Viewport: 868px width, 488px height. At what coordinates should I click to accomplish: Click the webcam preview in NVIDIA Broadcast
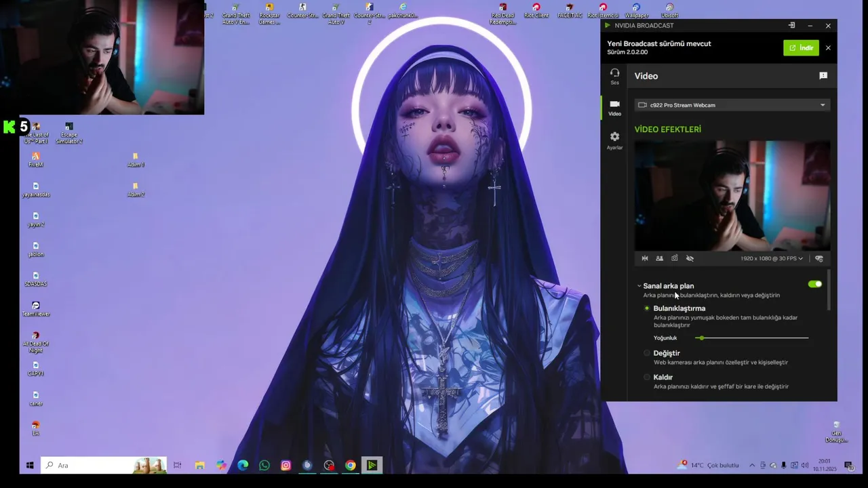(x=732, y=196)
